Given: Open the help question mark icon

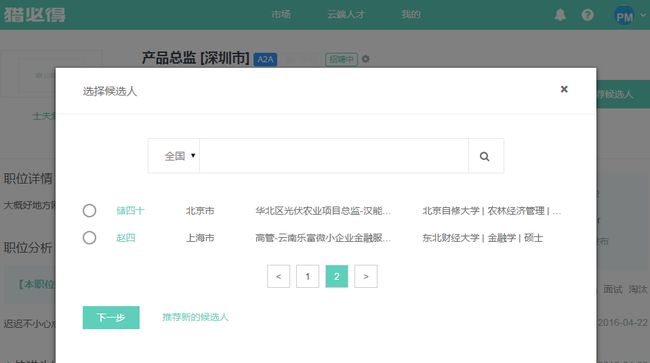Looking at the screenshot, I should [x=587, y=15].
